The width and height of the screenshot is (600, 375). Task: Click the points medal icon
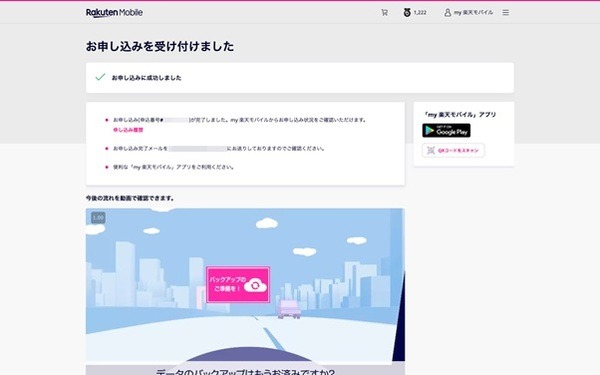coord(407,13)
